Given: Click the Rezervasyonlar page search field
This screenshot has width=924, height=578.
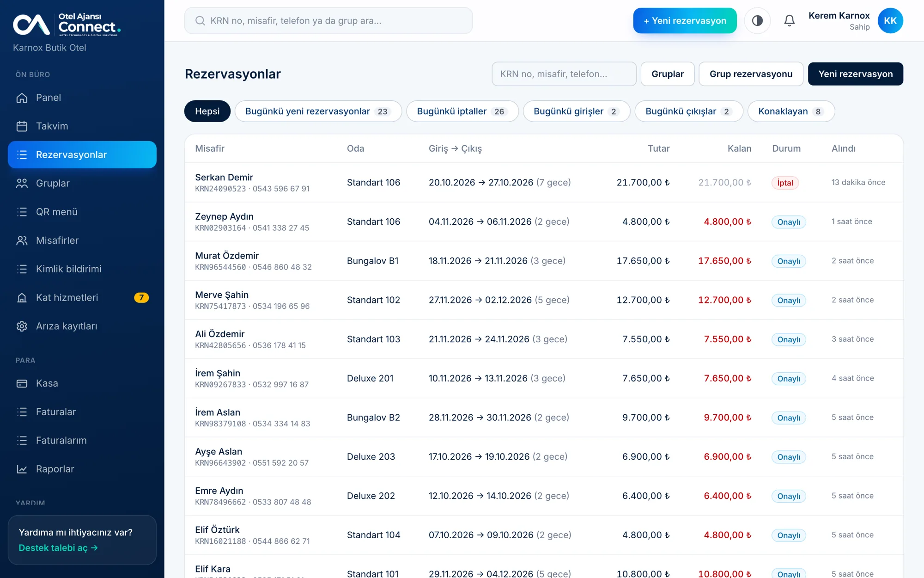Looking at the screenshot, I should point(564,74).
